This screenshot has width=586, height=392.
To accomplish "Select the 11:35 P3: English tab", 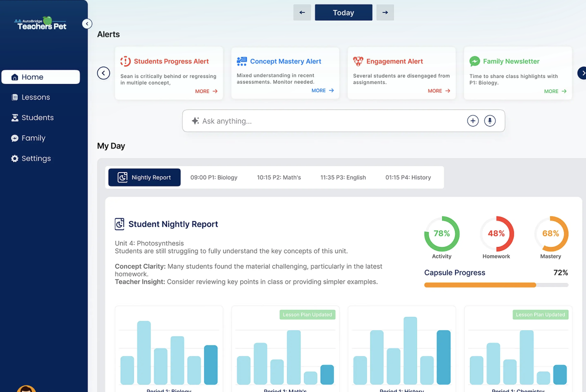I will (343, 177).
